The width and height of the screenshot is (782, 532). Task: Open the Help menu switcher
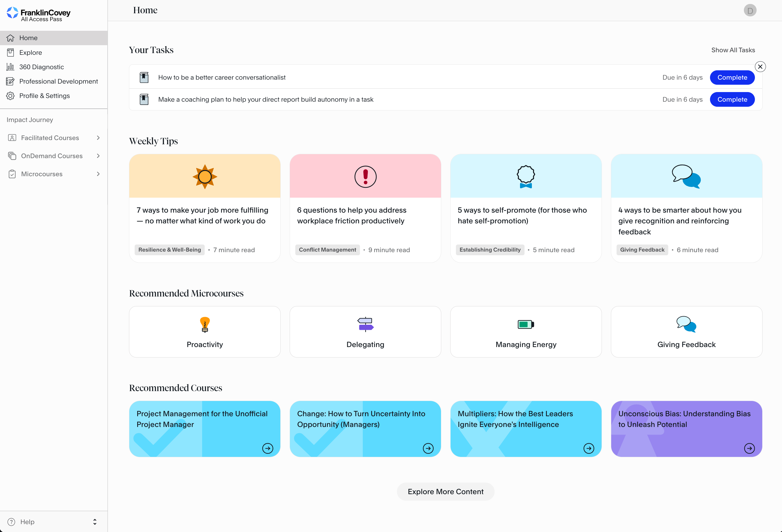95,522
